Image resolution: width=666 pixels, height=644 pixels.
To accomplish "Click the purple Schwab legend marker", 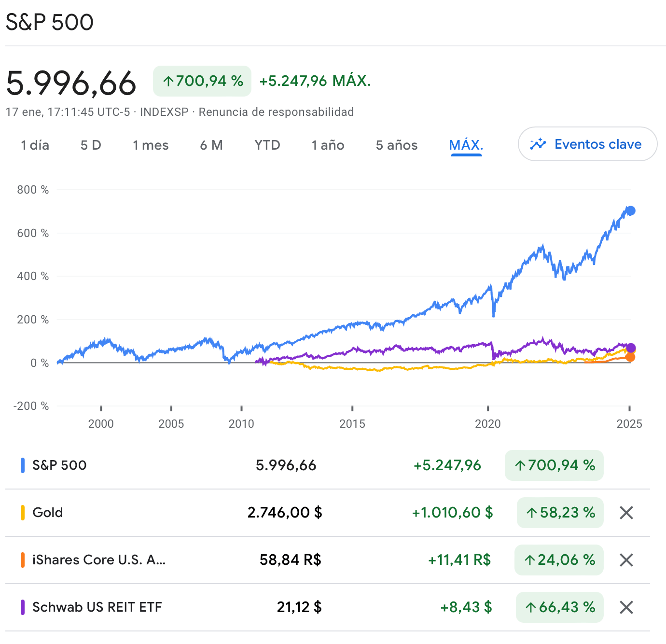I will pyautogui.click(x=23, y=607).
